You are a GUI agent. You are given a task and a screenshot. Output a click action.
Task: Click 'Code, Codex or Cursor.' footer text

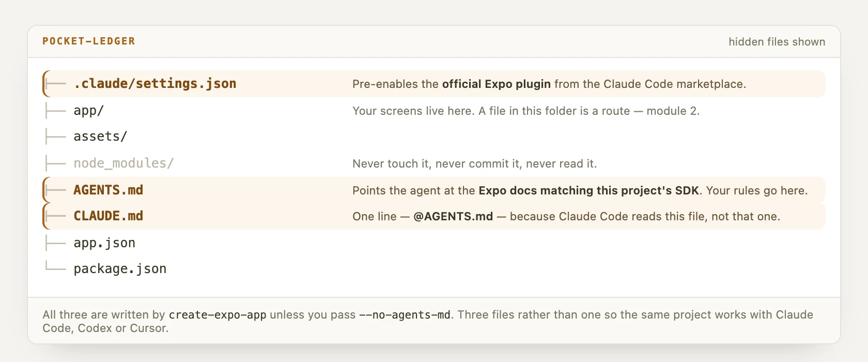[105, 328]
